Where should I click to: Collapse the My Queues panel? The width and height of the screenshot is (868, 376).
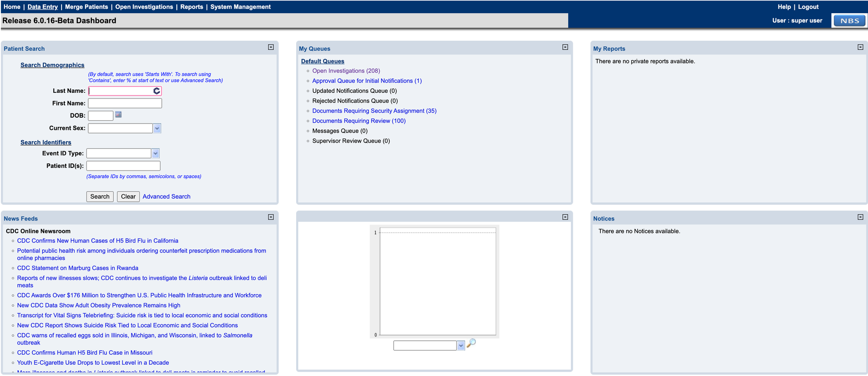pos(565,47)
